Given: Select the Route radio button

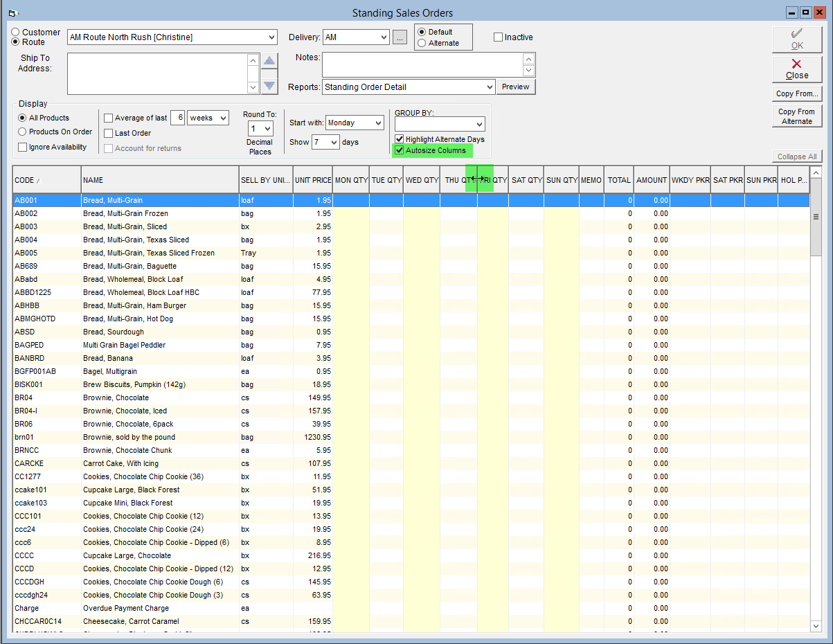Looking at the screenshot, I should (x=16, y=42).
